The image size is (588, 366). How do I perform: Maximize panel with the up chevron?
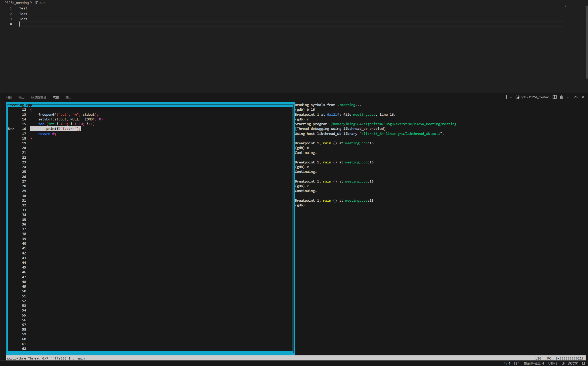[x=576, y=97]
